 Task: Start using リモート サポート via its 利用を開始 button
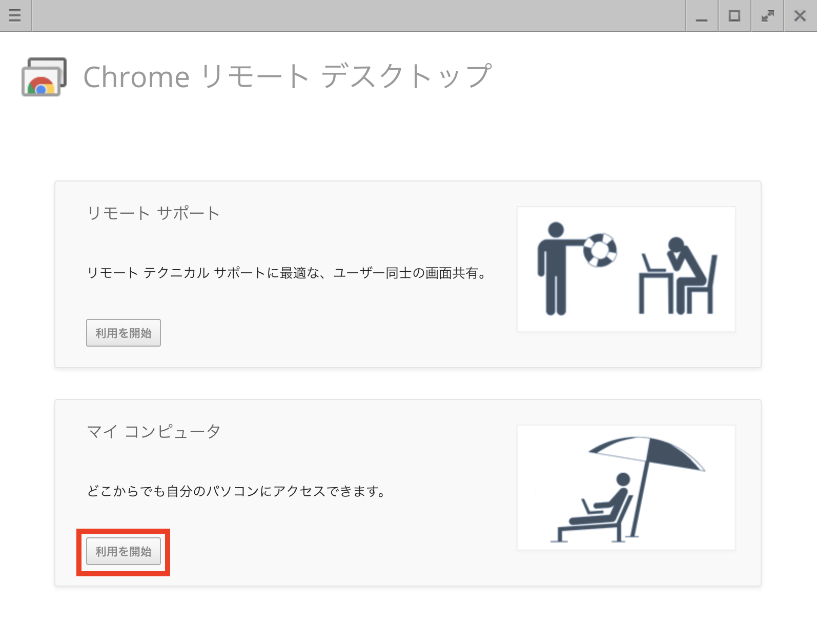pos(124,333)
